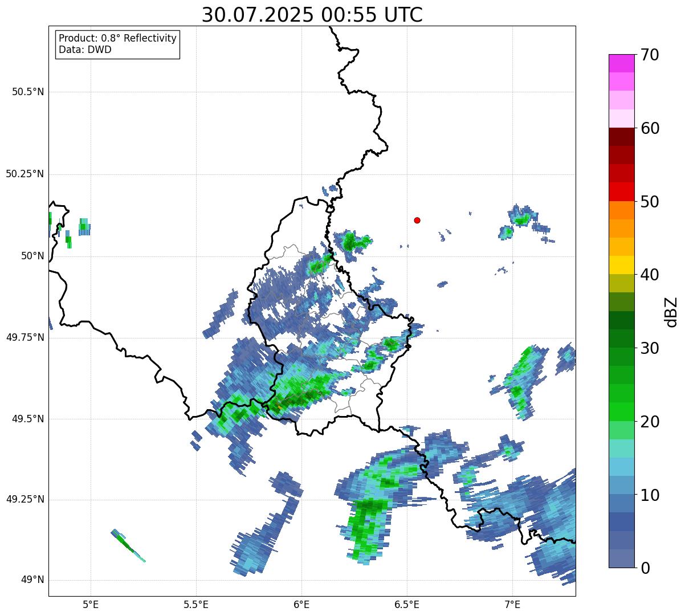Select the 70 value on colorbar
The height and width of the screenshot is (616, 685).
click(x=650, y=55)
